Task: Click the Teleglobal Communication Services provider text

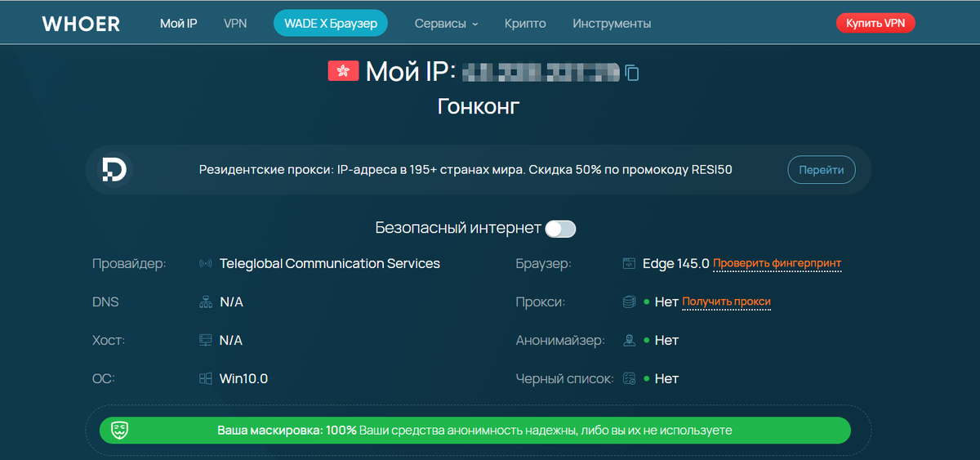Action: (x=330, y=264)
